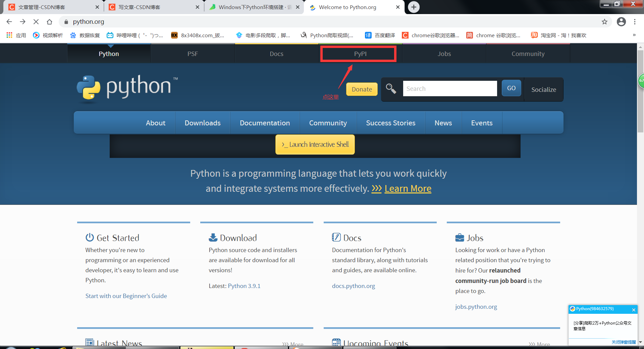Open the 淘宝网 bookmark
The height and width of the screenshot is (349, 644).
coord(558,35)
